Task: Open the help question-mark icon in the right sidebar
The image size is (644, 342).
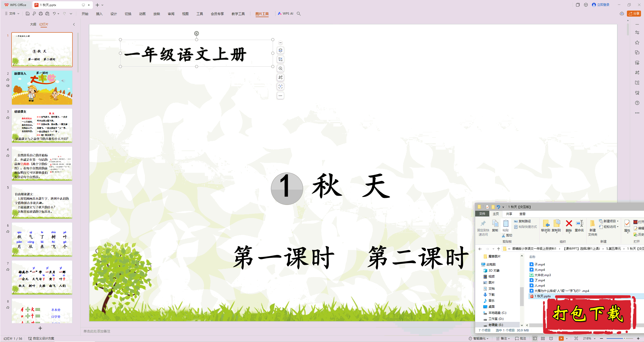Action: (x=637, y=103)
